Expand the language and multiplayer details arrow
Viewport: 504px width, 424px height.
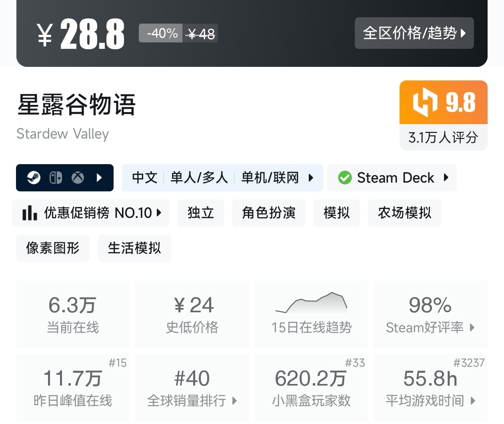tap(311, 177)
